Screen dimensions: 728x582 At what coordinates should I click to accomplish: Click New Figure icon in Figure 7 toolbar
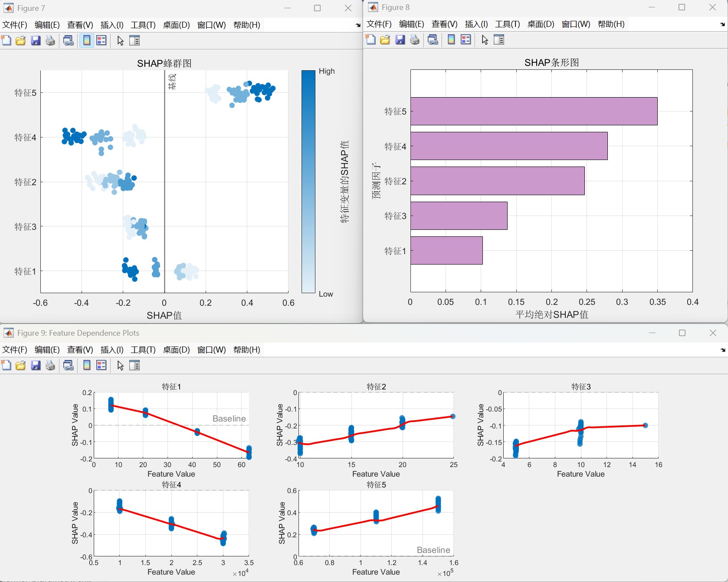(7, 41)
